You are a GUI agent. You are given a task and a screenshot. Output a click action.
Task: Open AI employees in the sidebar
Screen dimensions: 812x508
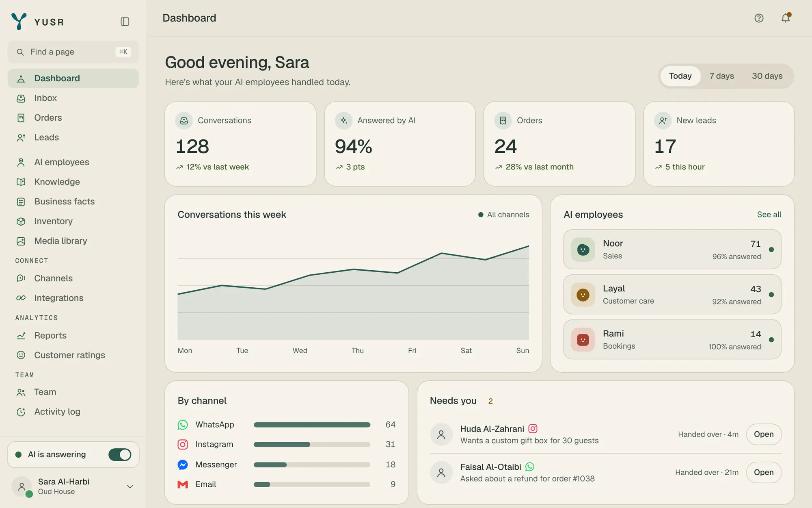pyautogui.click(x=73, y=162)
